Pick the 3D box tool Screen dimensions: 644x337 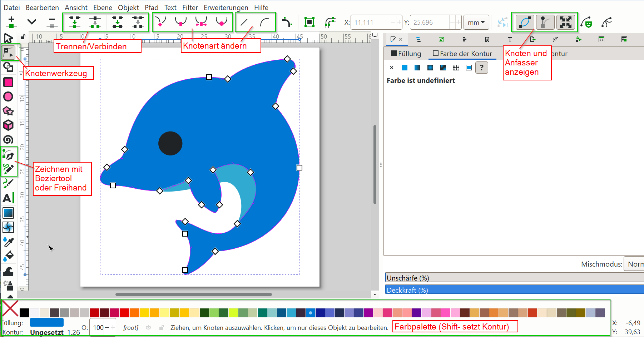tap(8, 125)
